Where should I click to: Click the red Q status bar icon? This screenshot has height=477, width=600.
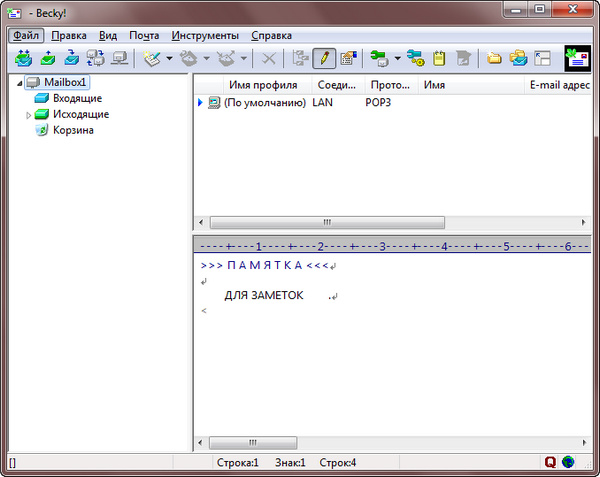point(550,462)
